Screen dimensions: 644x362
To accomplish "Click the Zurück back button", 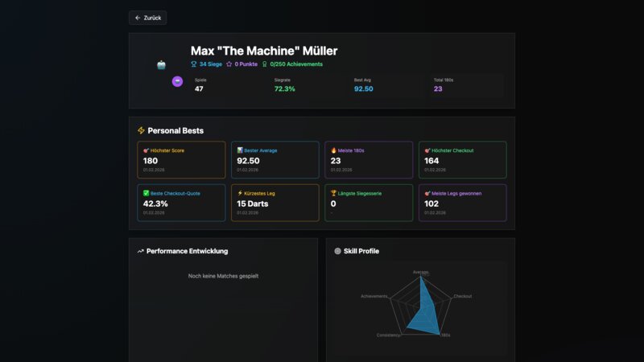I will click(147, 18).
